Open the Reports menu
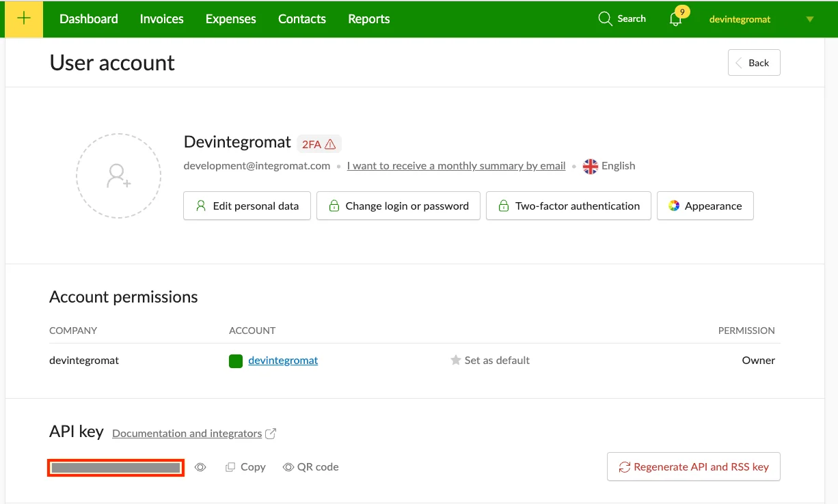The width and height of the screenshot is (838, 504). pos(368,19)
